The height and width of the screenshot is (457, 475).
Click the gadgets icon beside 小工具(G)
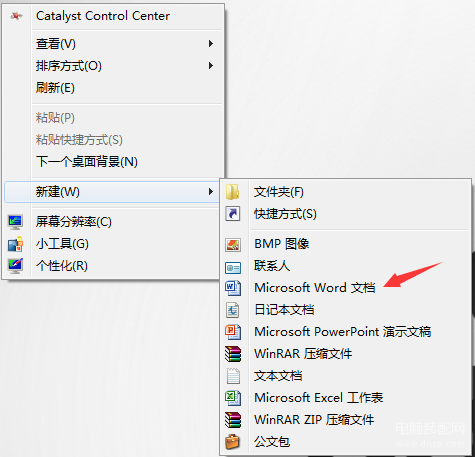[x=15, y=244]
